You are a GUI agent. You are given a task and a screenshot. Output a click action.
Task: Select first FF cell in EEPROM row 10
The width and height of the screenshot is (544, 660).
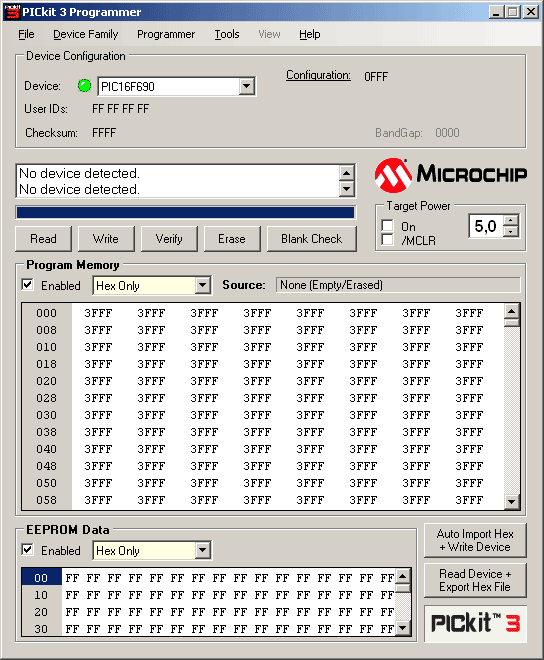72,595
